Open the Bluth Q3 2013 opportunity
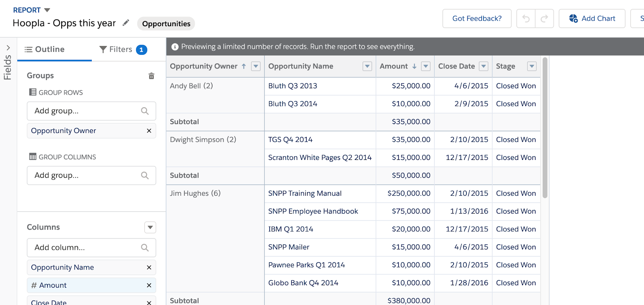The height and width of the screenshot is (305, 644). point(293,86)
